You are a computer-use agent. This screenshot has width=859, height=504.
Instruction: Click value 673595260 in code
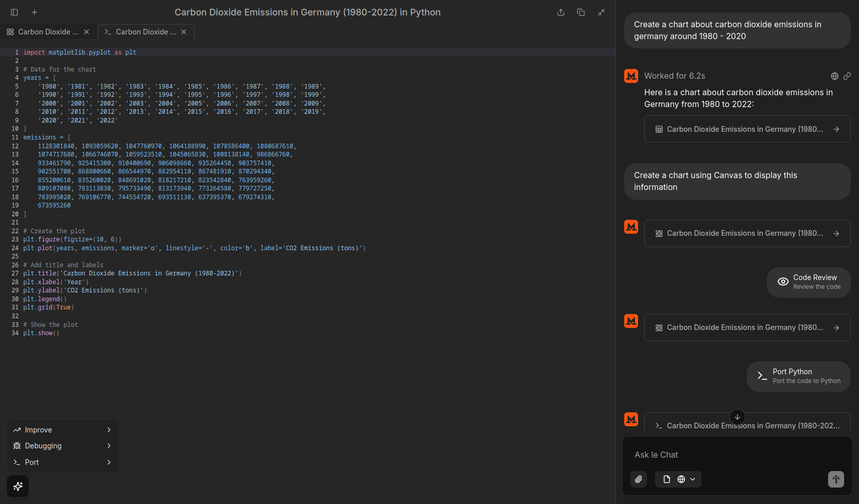(x=54, y=205)
